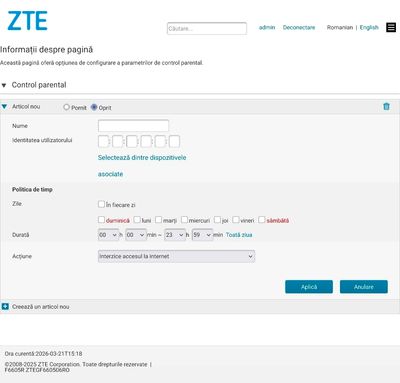Click the Toată ziua link
The image size is (400, 383).
tap(239, 235)
